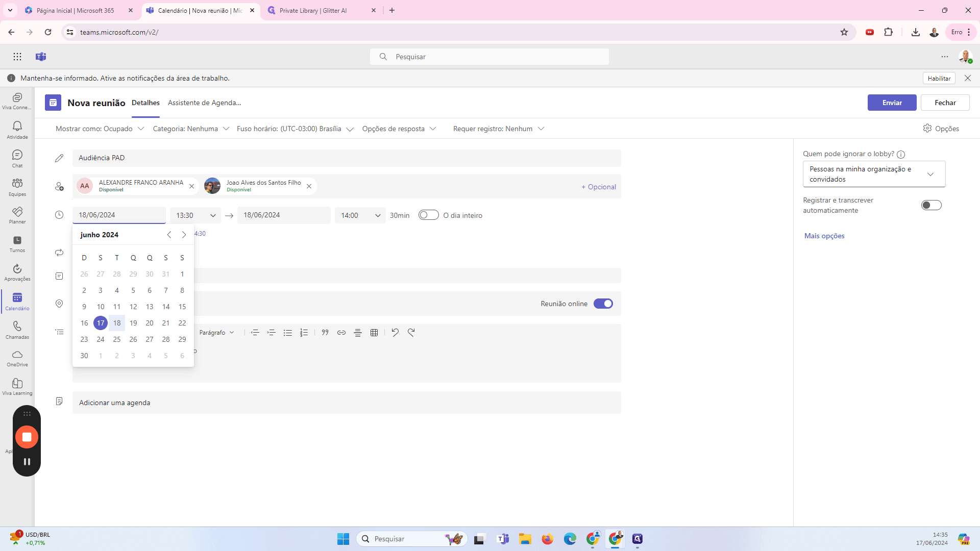Open the Atividade notifications bell
The height and width of the screenshot is (551, 980).
click(17, 130)
